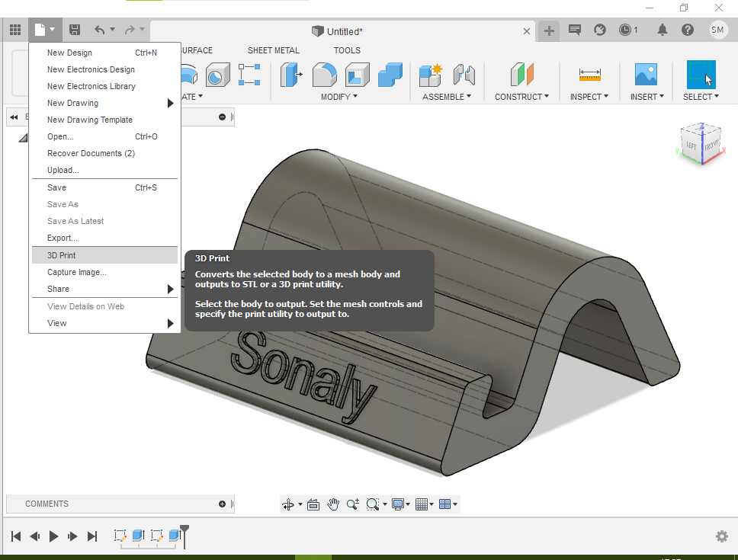The image size is (738, 560).
Task: Switch to the SHEET METAL tab
Action: (x=273, y=50)
